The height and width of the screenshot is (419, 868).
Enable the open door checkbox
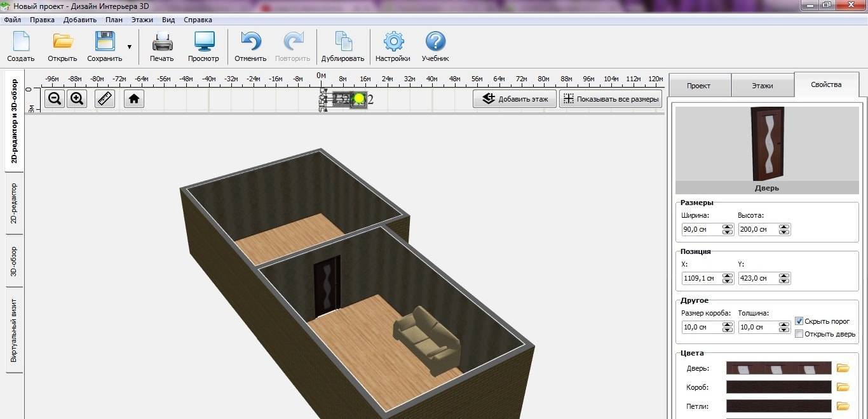pos(799,334)
